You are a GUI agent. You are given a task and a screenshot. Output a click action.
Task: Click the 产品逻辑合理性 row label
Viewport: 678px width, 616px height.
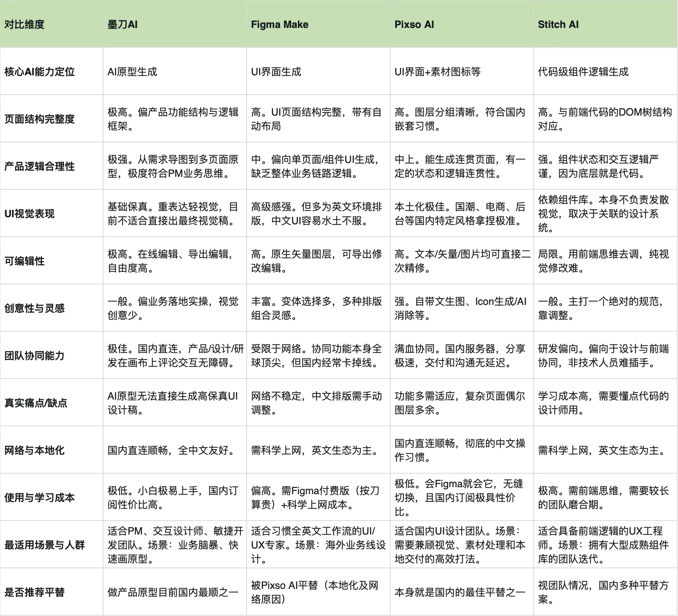click(x=52, y=166)
